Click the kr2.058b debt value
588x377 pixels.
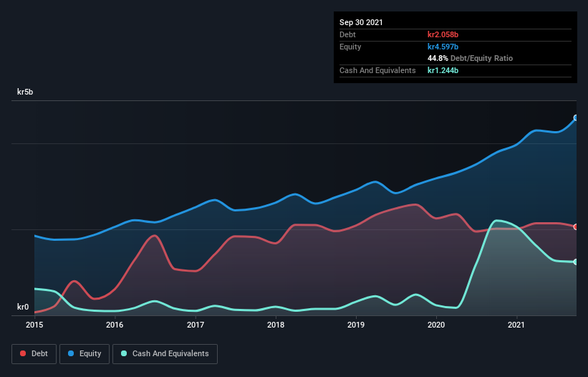[443, 34]
